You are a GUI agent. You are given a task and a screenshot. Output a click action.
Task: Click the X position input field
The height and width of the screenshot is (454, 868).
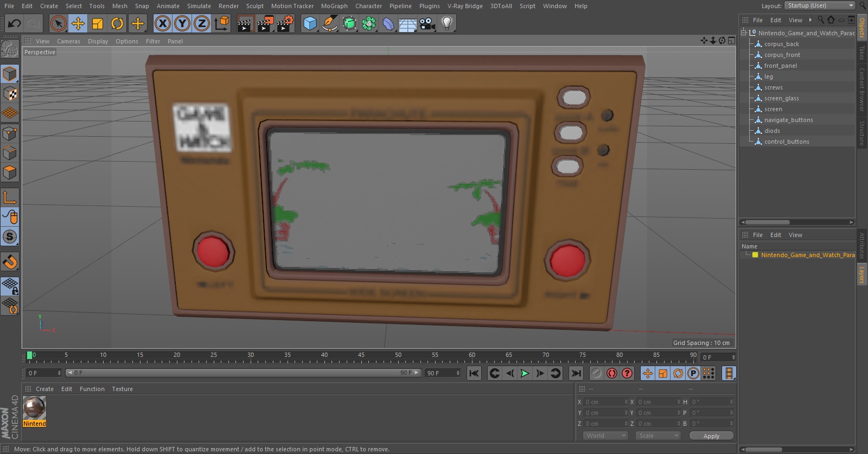[606, 402]
